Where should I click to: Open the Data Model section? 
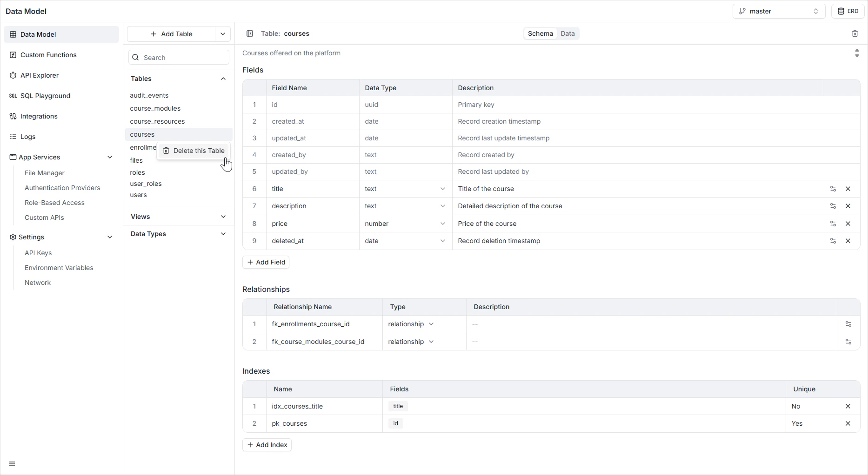(x=61, y=34)
